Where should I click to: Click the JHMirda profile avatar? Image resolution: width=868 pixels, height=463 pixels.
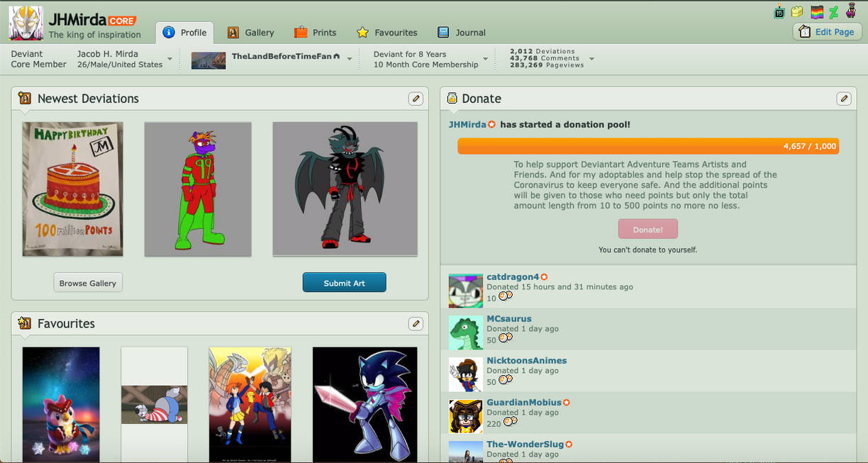26,23
